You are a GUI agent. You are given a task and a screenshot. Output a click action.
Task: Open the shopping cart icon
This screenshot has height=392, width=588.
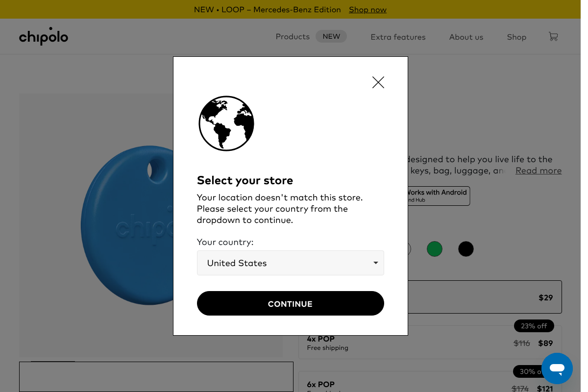tap(553, 37)
